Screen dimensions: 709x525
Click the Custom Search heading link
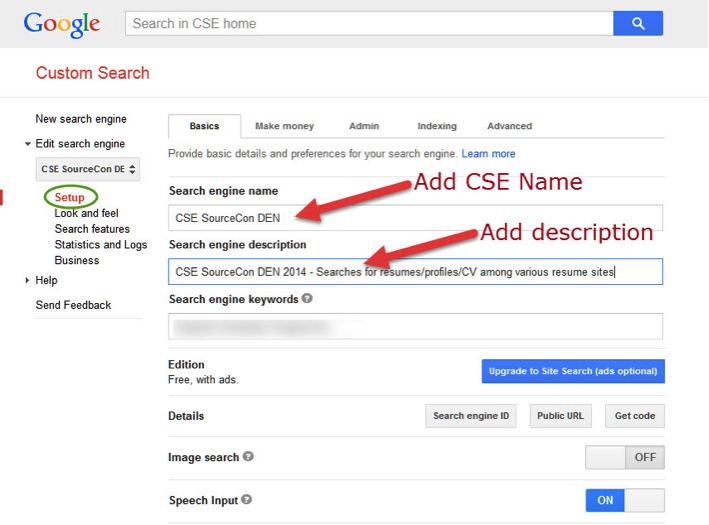pos(93,73)
